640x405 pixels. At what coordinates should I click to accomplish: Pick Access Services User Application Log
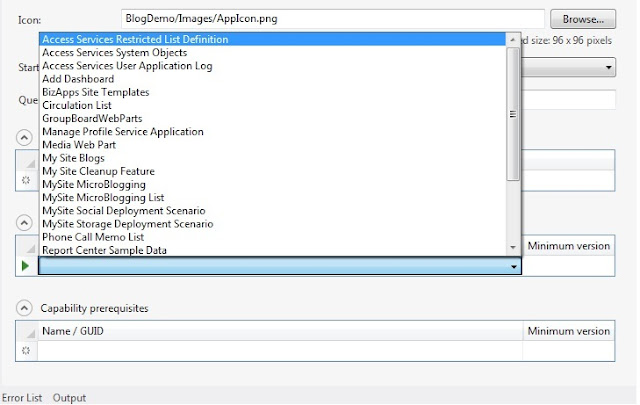coord(273,66)
